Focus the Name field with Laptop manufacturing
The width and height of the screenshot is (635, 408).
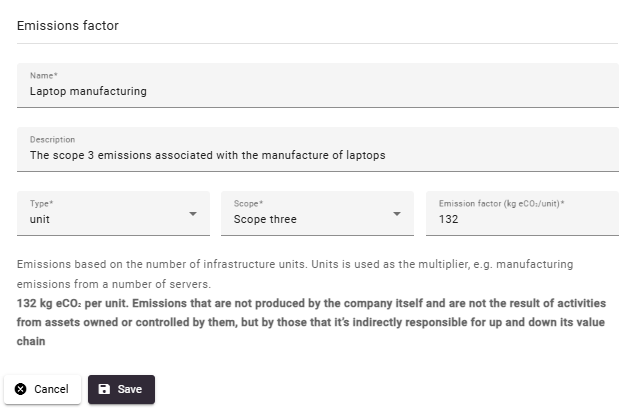click(x=318, y=85)
